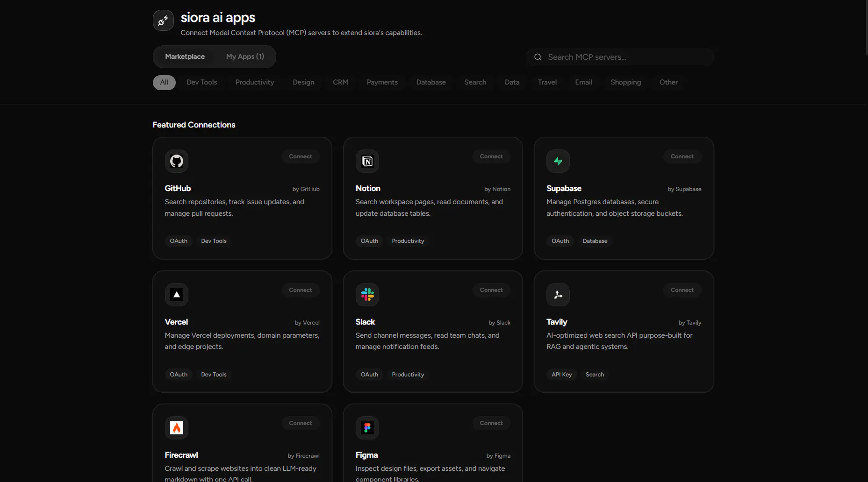This screenshot has width=868, height=482.
Task: Click the OAuth tag on GitHub card
Action: (179, 241)
